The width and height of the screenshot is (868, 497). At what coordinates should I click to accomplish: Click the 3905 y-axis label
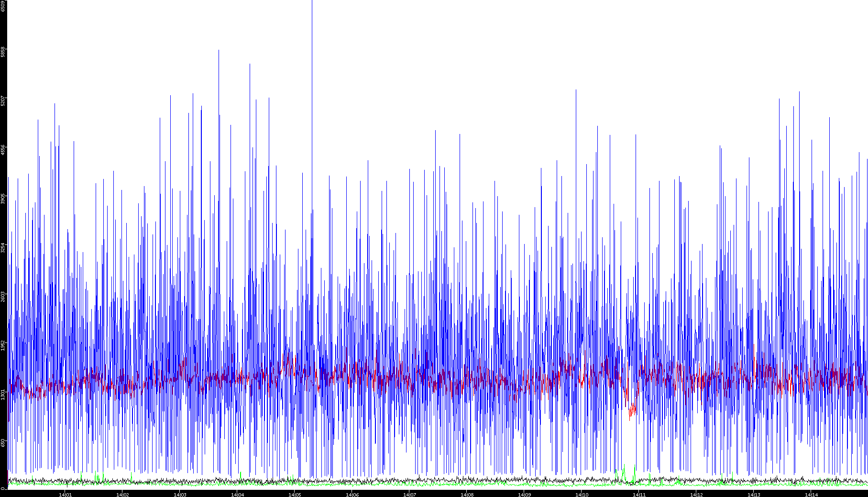pyautogui.click(x=3, y=199)
